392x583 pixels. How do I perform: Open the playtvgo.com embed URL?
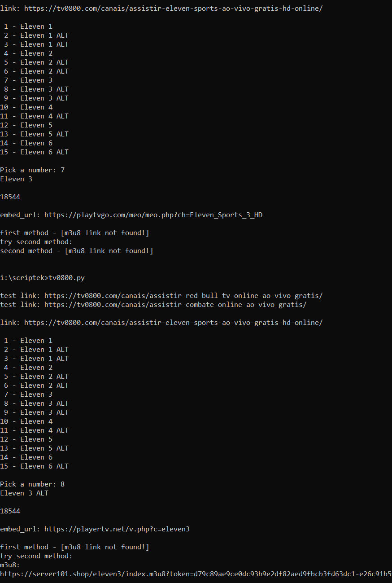pos(153,215)
